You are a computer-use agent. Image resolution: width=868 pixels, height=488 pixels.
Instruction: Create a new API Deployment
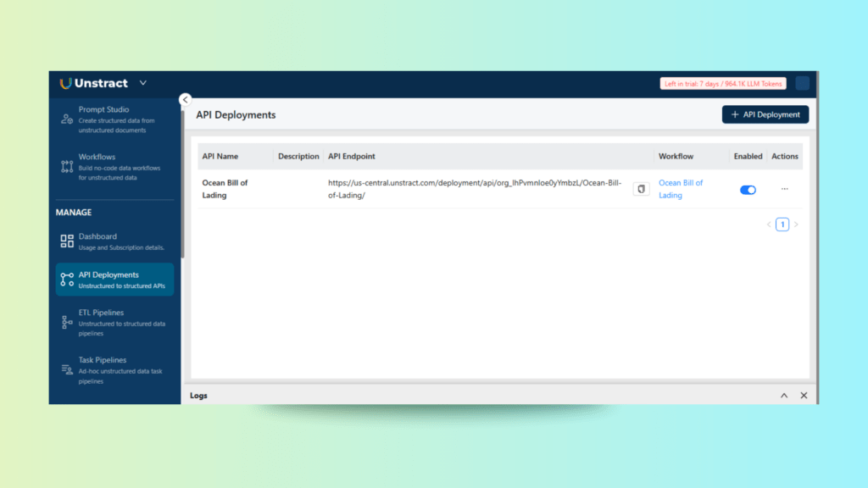coord(765,114)
